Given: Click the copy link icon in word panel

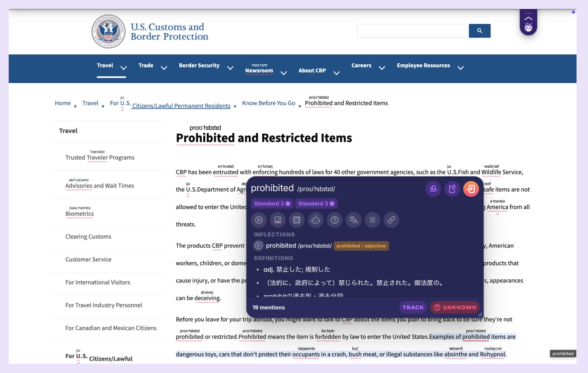Looking at the screenshot, I should pos(391,220).
